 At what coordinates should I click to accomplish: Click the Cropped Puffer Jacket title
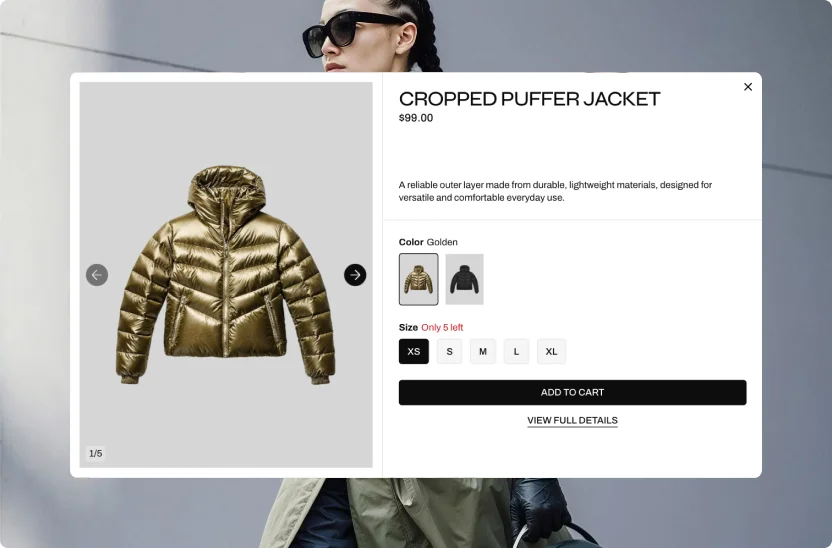tap(530, 99)
